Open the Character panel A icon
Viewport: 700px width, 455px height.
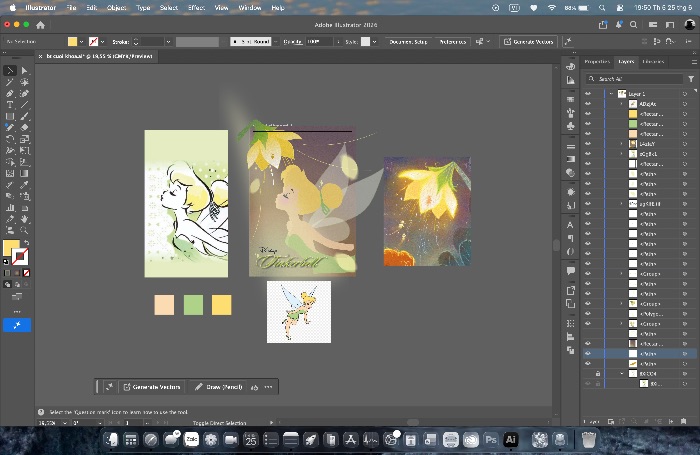[571, 225]
